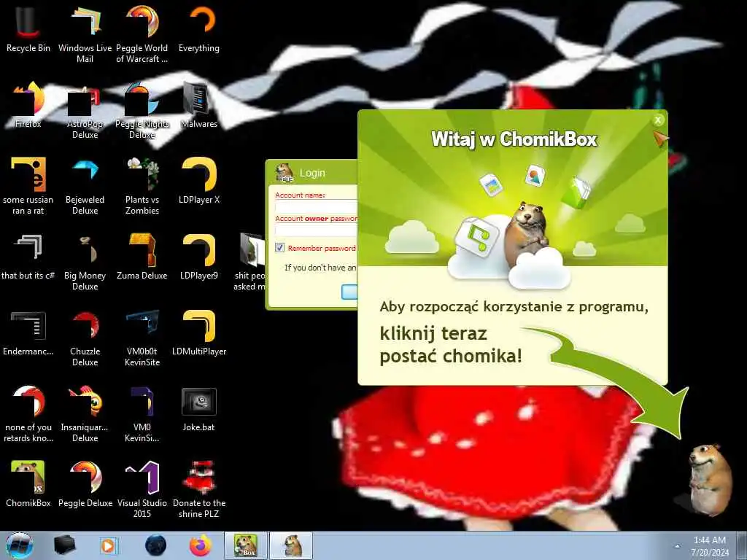Toggle the Remember password checkbox
747x560 pixels.
point(279,248)
